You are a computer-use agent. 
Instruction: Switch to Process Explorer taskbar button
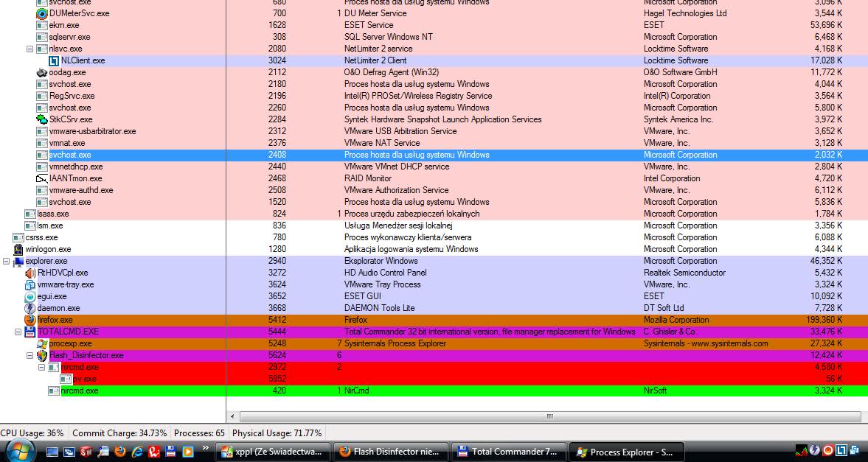[626, 452]
